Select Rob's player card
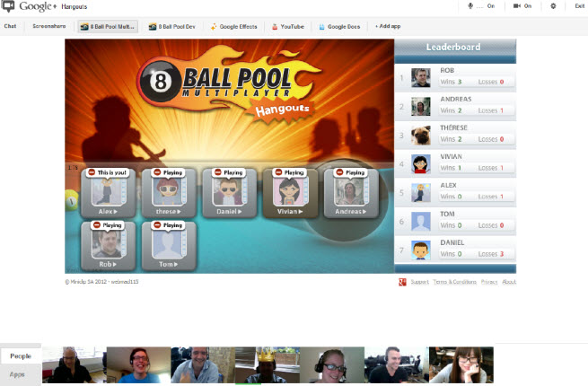 tap(108, 246)
